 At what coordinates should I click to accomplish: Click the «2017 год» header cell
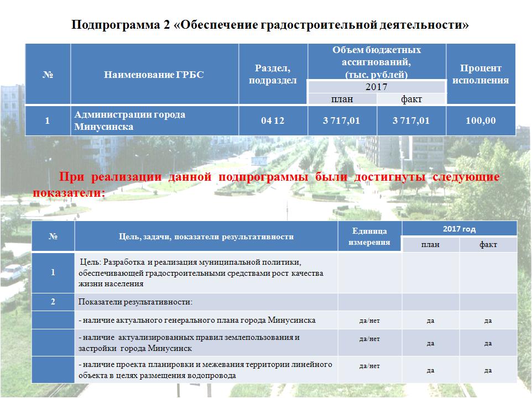pos(460,229)
